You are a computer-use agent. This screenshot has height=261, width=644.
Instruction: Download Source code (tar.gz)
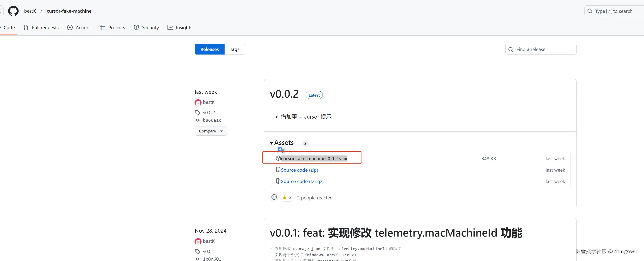[302, 182]
